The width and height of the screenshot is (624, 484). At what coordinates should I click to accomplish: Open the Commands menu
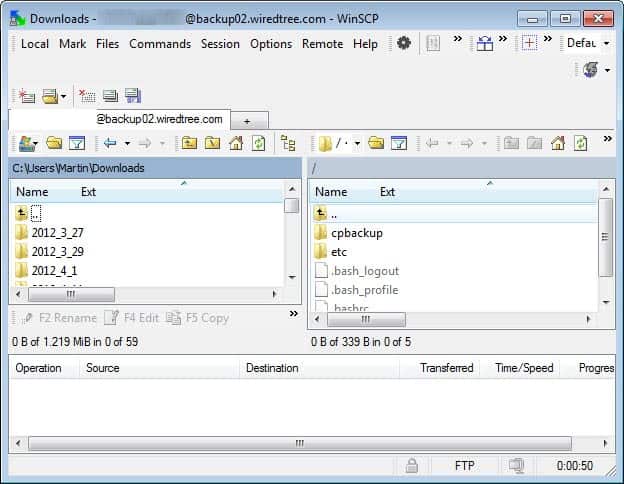click(x=160, y=44)
